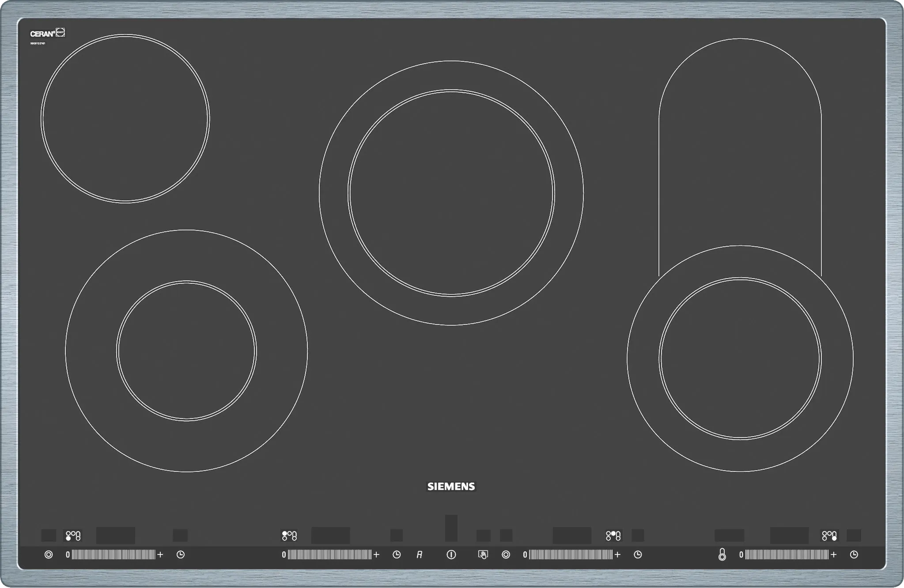The width and height of the screenshot is (904, 588).
Task: Tap the clock icon left of the A symbol
Action: 397,554
